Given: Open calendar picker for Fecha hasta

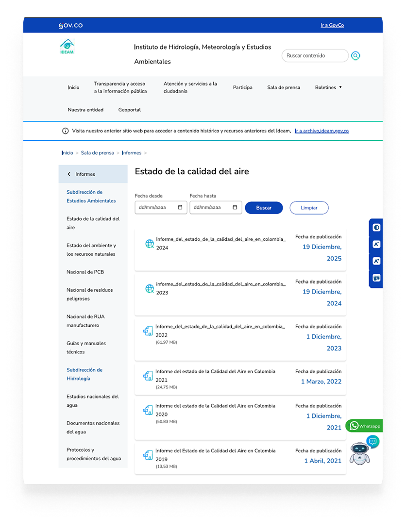Looking at the screenshot, I should [235, 207].
